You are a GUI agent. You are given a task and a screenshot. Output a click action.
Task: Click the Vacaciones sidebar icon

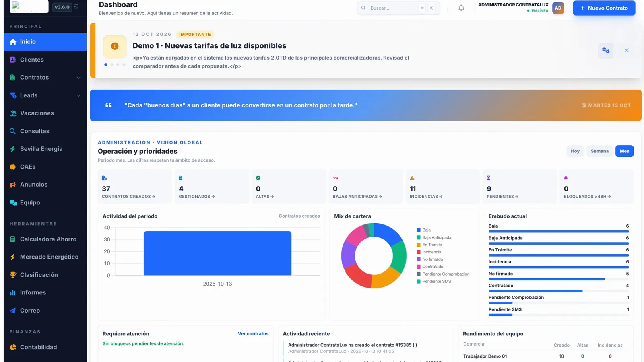click(13, 113)
